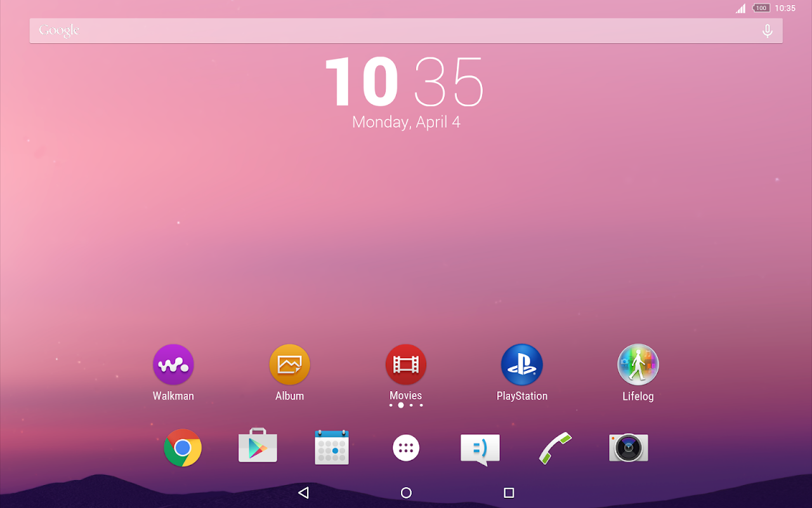Open the app drawer
The height and width of the screenshot is (508, 812).
406,448
